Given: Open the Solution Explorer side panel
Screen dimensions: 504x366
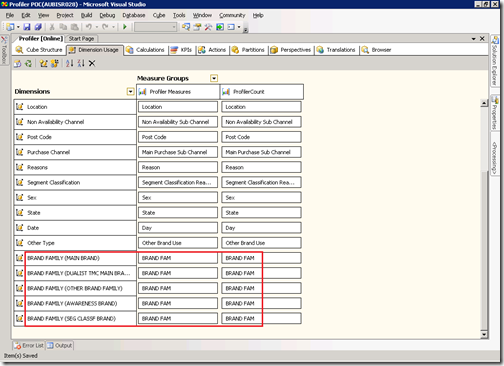Looking at the screenshot, I should pyautogui.click(x=494, y=61).
